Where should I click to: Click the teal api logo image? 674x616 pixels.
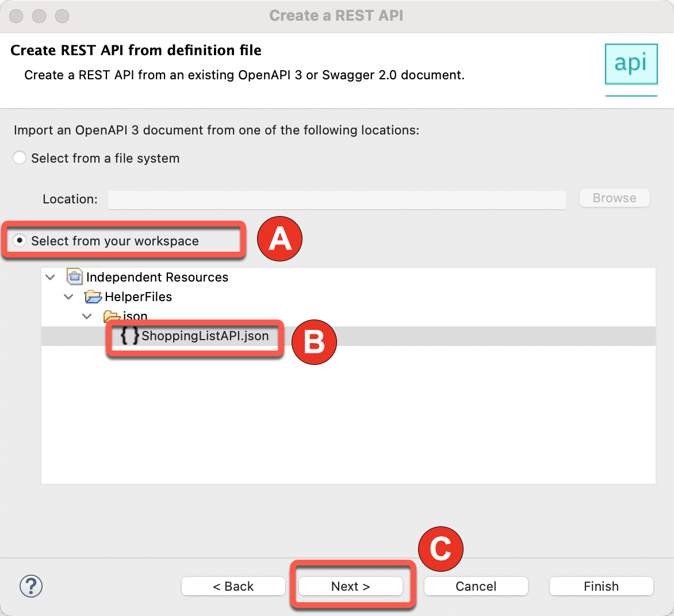click(631, 64)
